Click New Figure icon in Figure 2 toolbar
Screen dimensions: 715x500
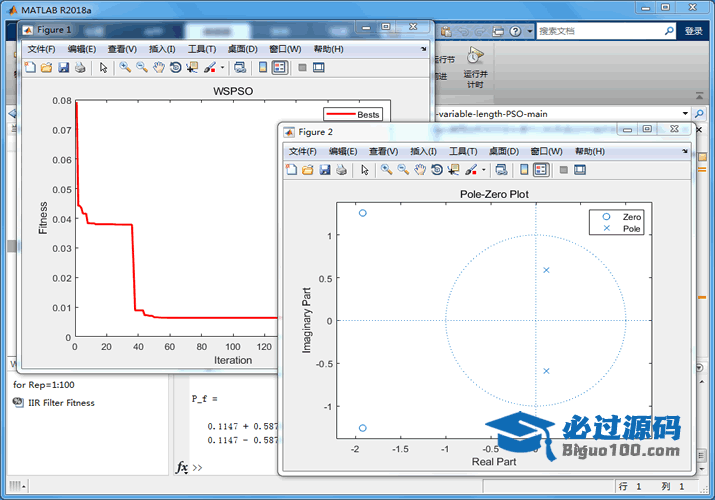pos(291,170)
